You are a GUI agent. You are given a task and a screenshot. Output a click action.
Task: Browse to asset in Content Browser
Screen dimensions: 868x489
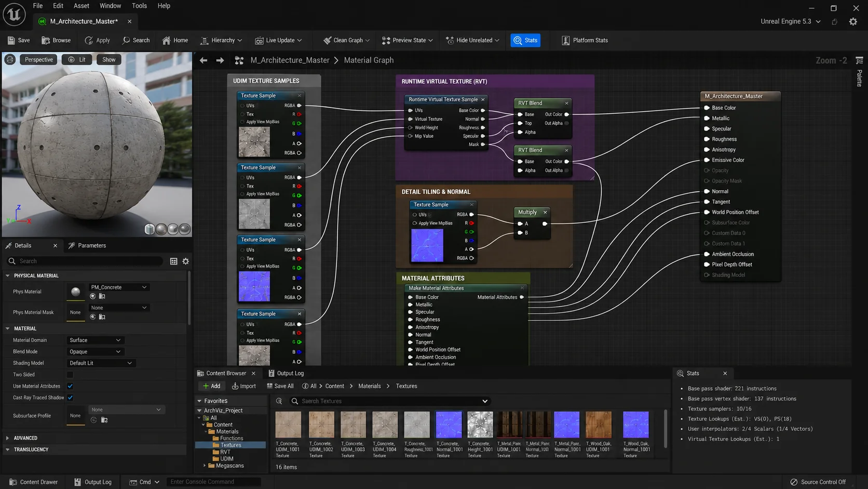click(56, 40)
